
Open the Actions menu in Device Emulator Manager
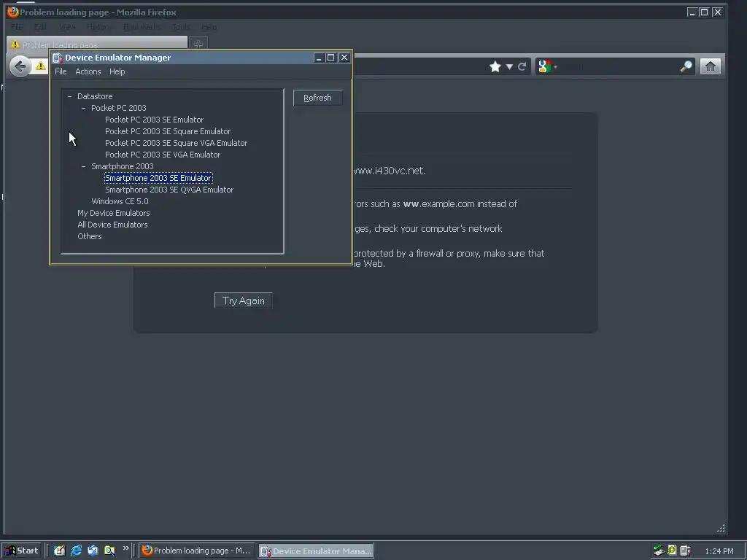(x=88, y=71)
